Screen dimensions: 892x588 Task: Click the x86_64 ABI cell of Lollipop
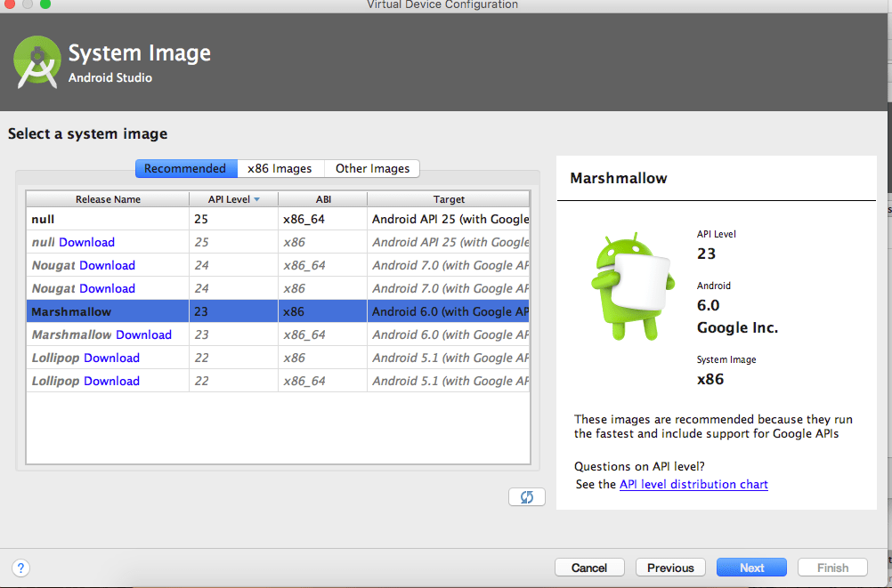tap(322, 381)
